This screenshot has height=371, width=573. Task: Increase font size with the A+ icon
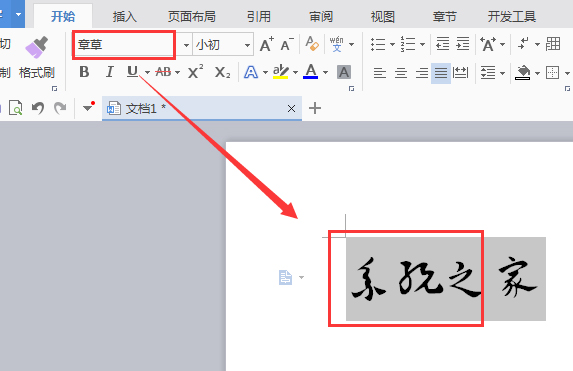click(267, 45)
